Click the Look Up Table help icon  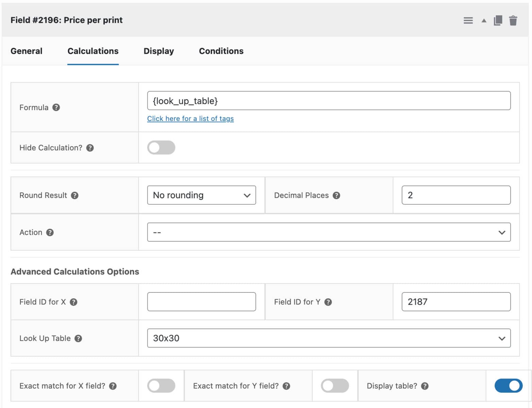[78, 338]
